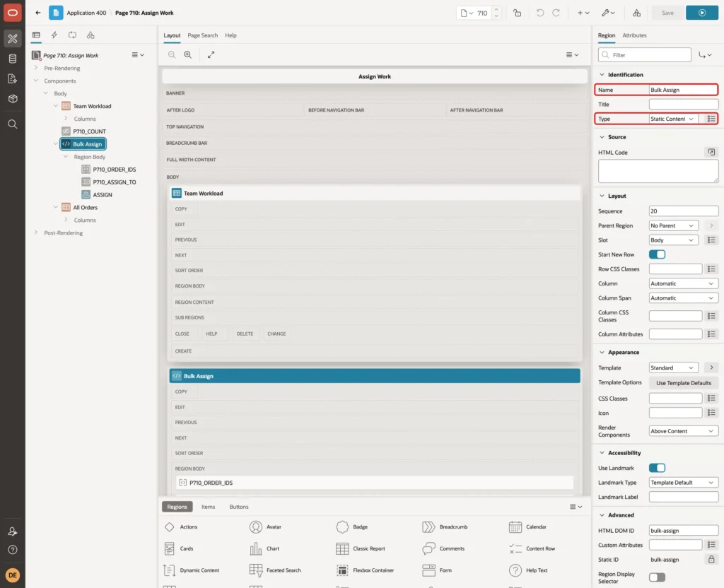The height and width of the screenshot is (588, 724).
Task: Zoom in the layout view
Action: coord(188,54)
